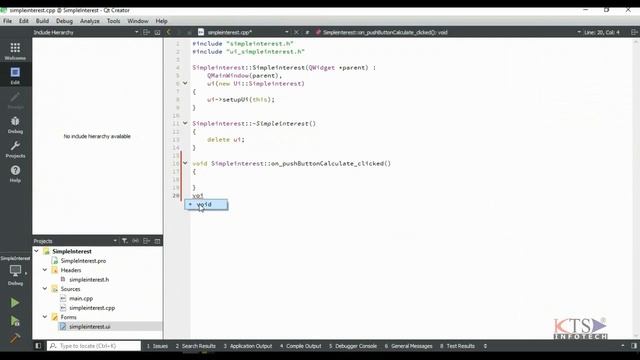The width and height of the screenshot is (640, 360).
Task: Show the Issues output pane
Action: click(x=157, y=346)
